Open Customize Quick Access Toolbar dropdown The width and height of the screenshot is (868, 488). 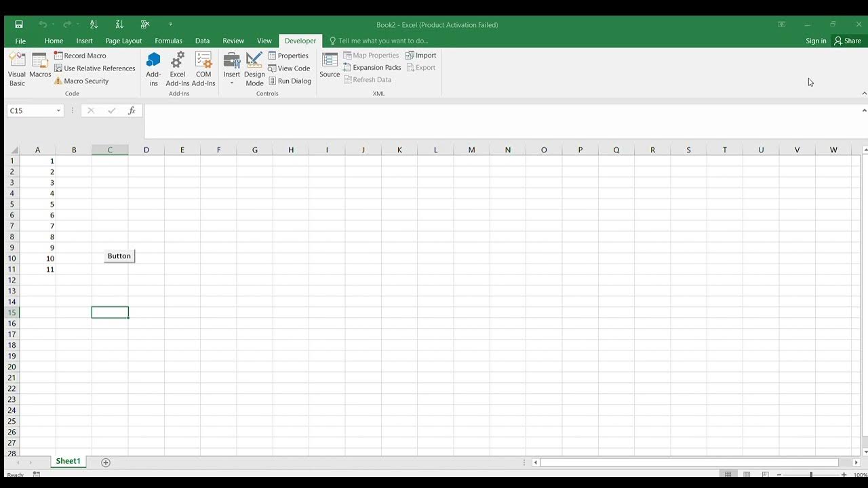point(170,24)
